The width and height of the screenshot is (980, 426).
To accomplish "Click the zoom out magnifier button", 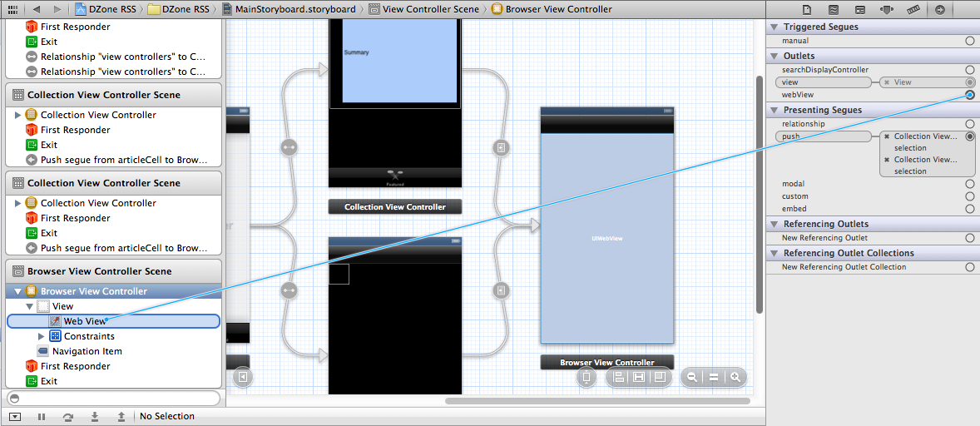I will click(x=691, y=378).
